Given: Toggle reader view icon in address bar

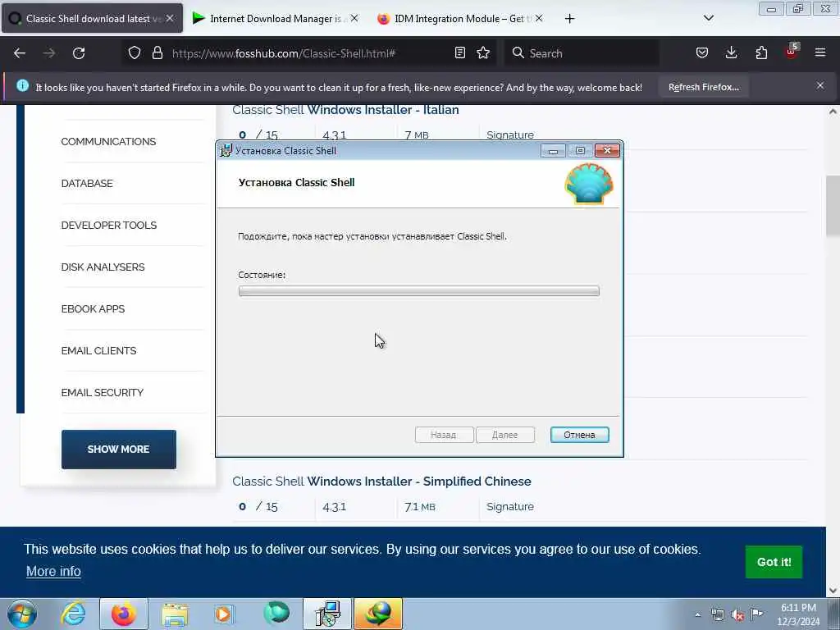Looking at the screenshot, I should [x=459, y=52].
